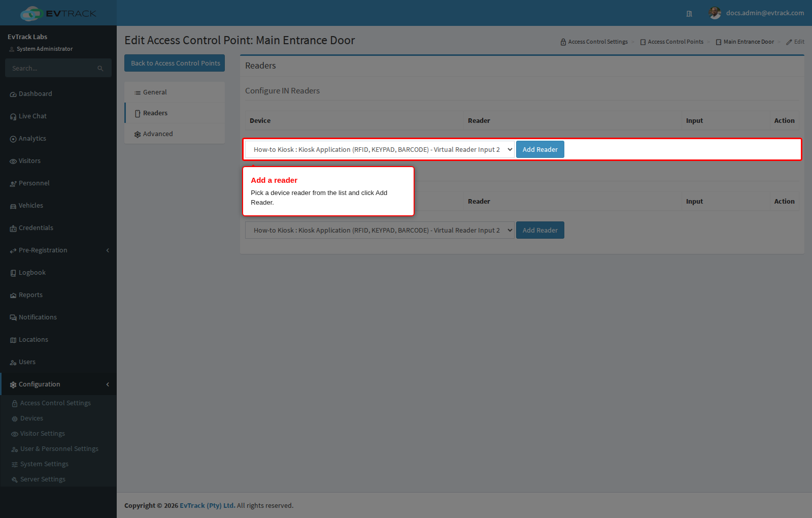
Task: Focus the sidebar Search field
Action: click(51, 68)
